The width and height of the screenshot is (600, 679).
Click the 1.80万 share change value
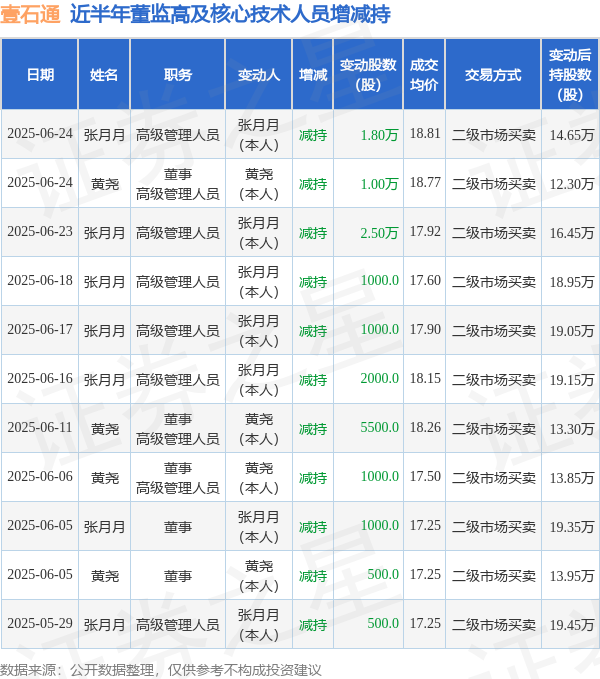pos(379,135)
